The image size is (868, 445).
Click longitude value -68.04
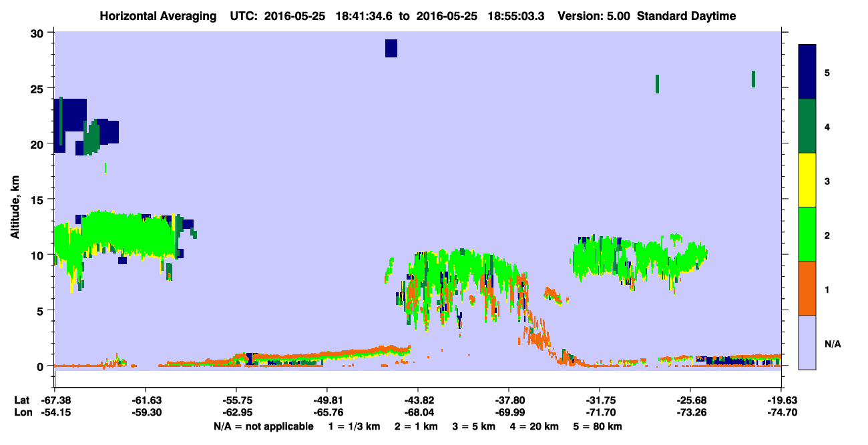pyautogui.click(x=418, y=412)
